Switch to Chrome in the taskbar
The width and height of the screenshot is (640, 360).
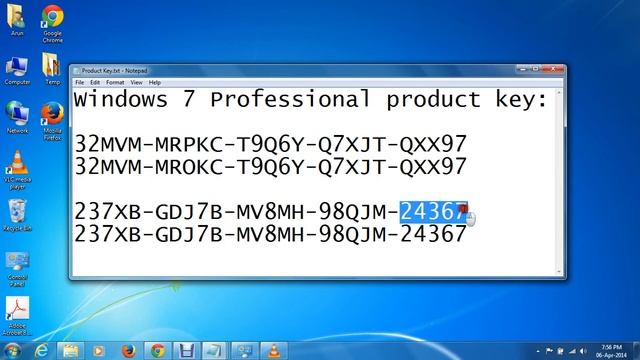click(x=158, y=351)
